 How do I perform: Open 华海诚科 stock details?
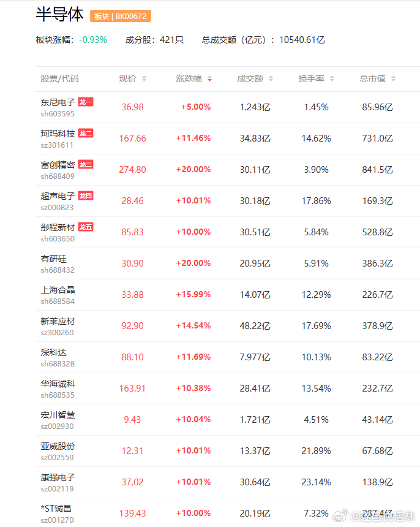[x=58, y=384]
